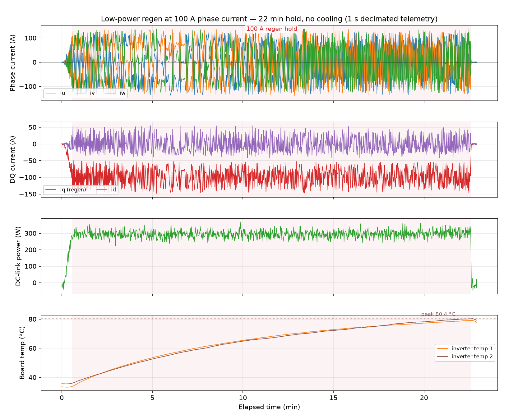Click the '40' tick on board temp axis
Screen dimensions: 513x420
click(33, 377)
